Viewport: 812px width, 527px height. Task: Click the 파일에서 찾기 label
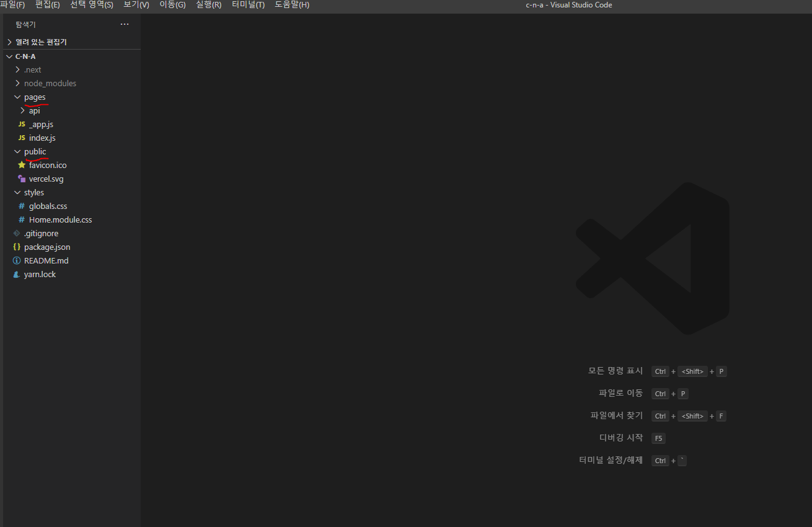click(x=617, y=415)
